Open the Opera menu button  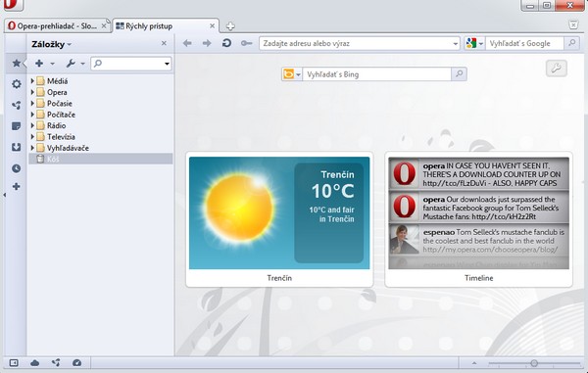tap(13, 5)
